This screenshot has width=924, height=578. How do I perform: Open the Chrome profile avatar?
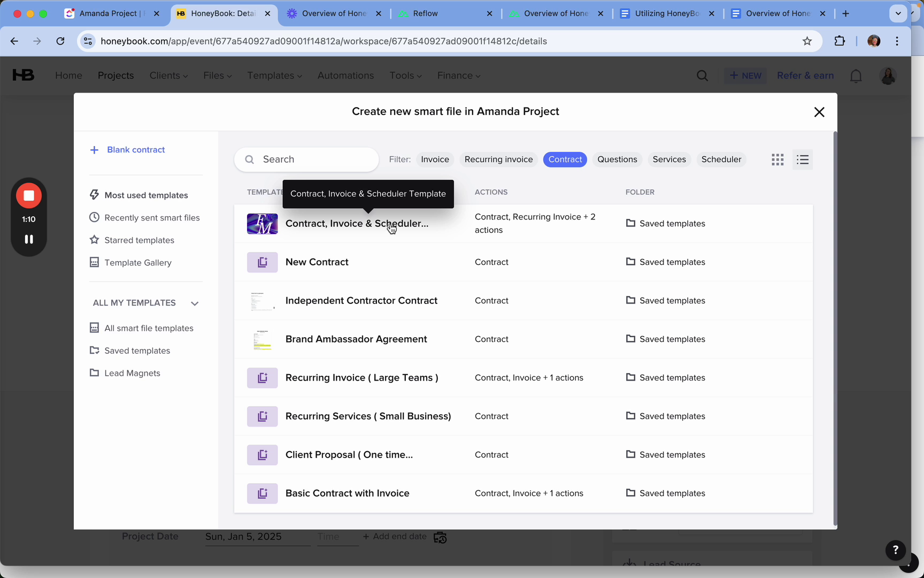click(874, 41)
